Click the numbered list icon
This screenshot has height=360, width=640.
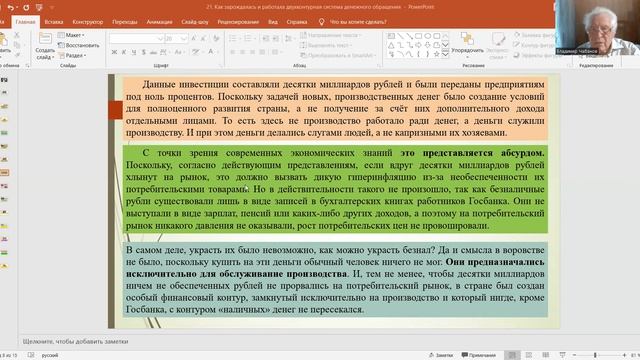(x=248, y=38)
